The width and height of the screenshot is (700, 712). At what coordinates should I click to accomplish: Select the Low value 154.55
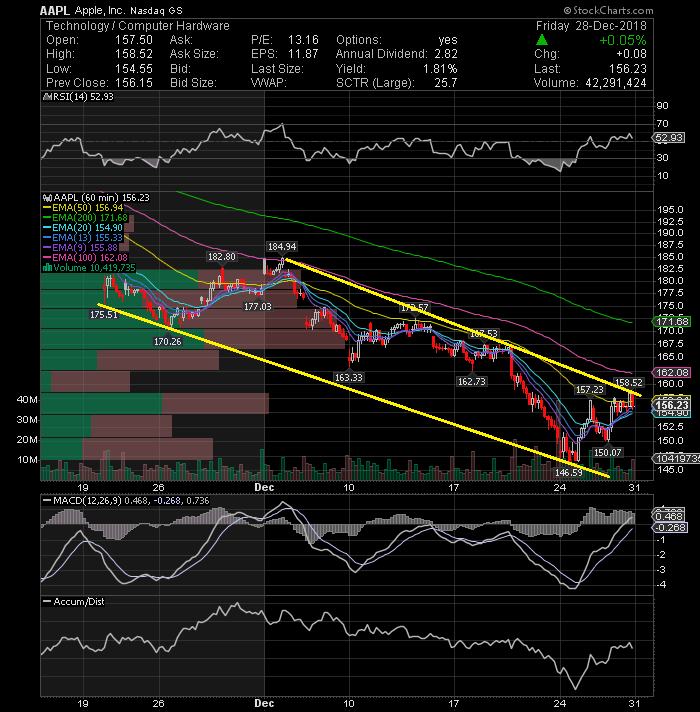pos(133,69)
